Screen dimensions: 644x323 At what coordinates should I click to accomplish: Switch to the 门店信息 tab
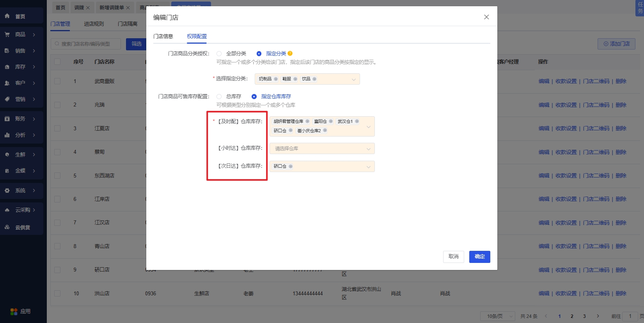[x=163, y=36]
